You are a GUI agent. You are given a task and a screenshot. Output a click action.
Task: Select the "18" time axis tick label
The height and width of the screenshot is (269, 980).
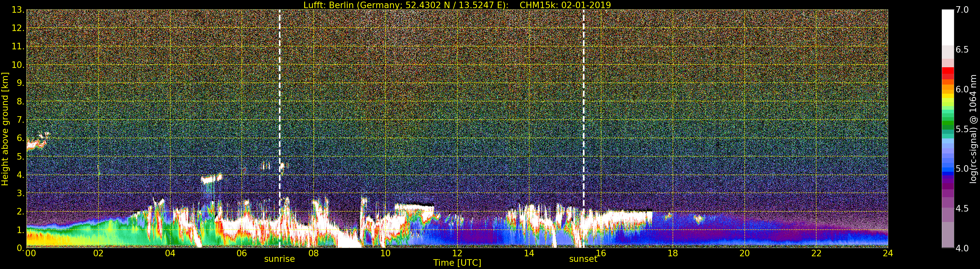click(x=673, y=253)
